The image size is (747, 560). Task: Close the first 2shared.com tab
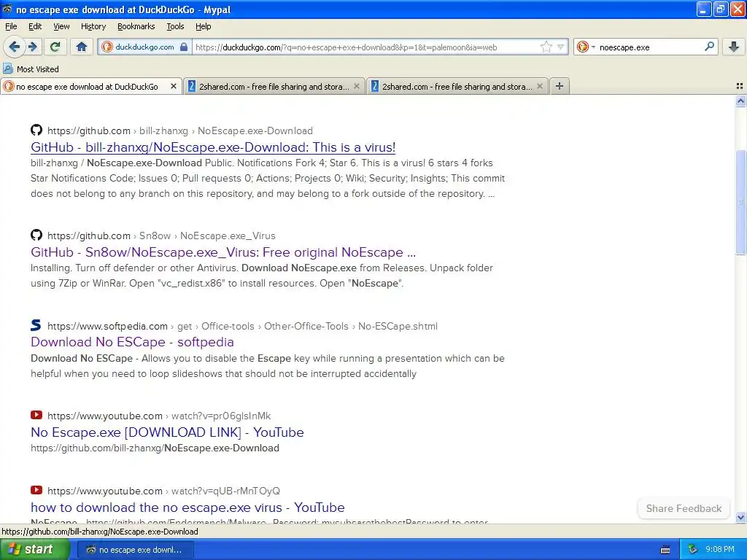click(x=356, y=86)
